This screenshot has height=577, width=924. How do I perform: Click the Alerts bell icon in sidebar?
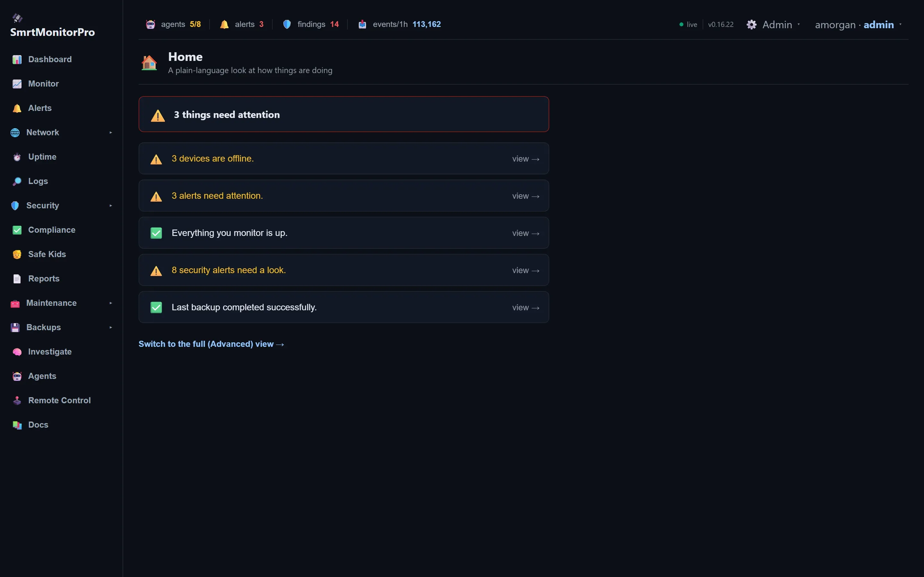tap(17, 108)
